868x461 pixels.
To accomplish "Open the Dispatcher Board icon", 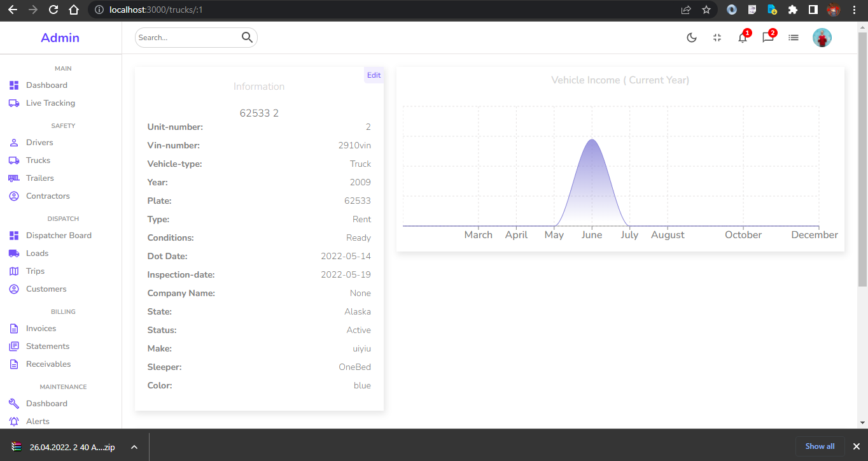I will (14, 236).
